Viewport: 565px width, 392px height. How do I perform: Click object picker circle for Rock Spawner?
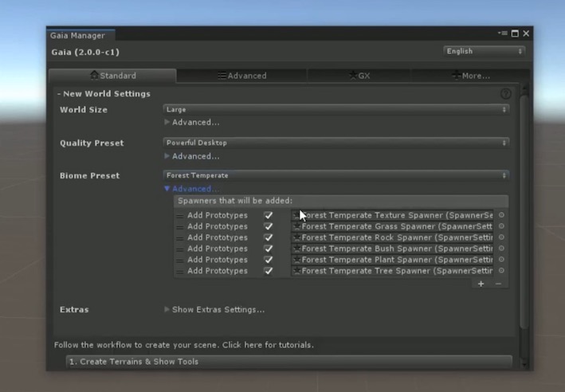501,237
